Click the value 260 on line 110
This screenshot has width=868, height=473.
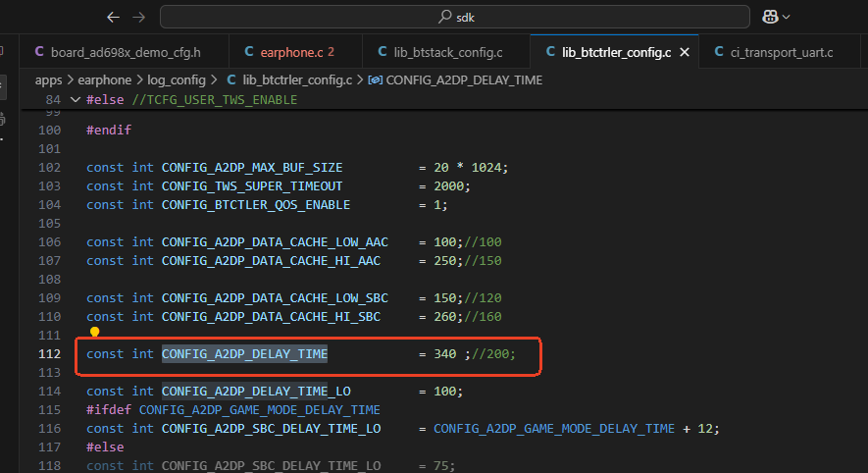click(x=445, y=317)
